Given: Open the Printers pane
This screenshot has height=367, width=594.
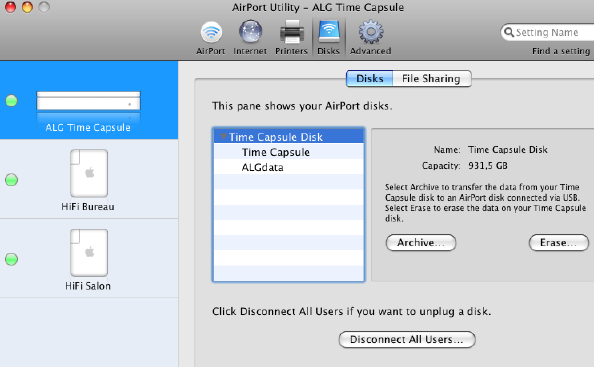Looking at the screenshot, I should pyautogui.click(x=291, y=38).
